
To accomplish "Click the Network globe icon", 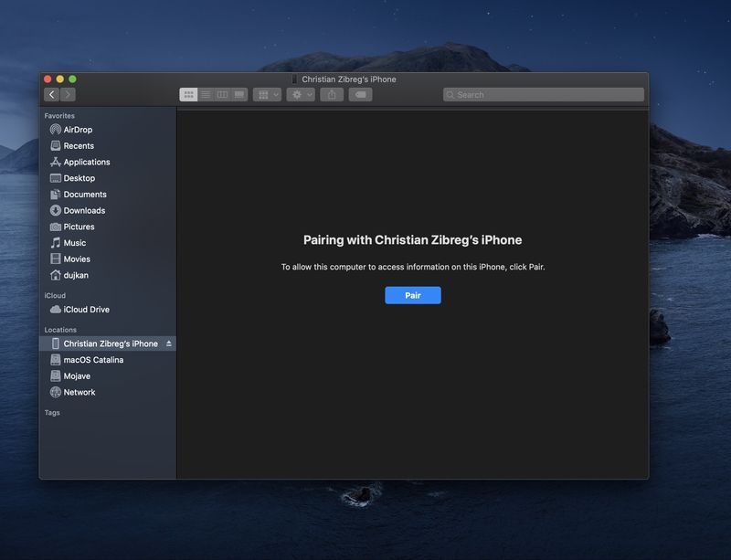I will coord(56,392).
